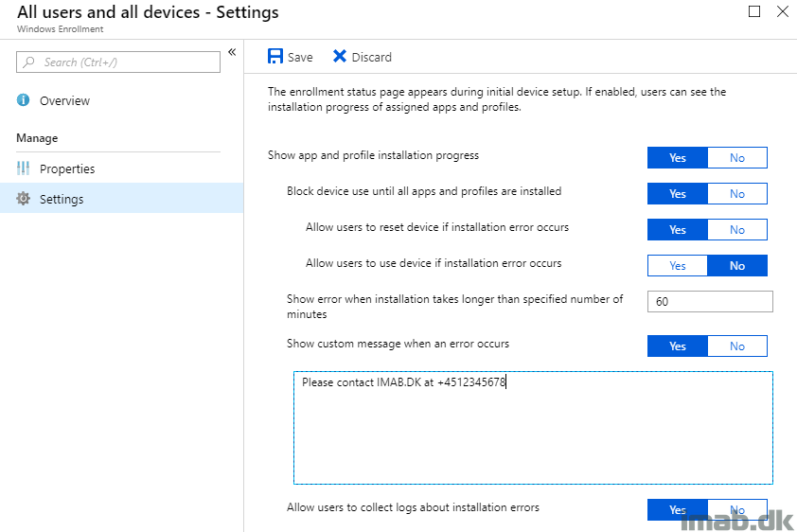
Task: Click inside the custom error message box
Action: (x=533, y=428)
